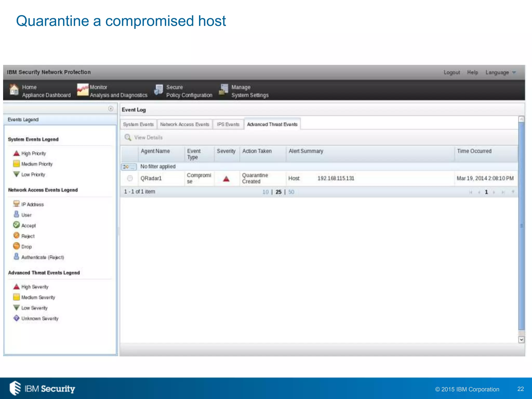This screenshot has height=399, width=532.
Task: Click Unknown Severity legend icon
Action: [x=16, y=318]
